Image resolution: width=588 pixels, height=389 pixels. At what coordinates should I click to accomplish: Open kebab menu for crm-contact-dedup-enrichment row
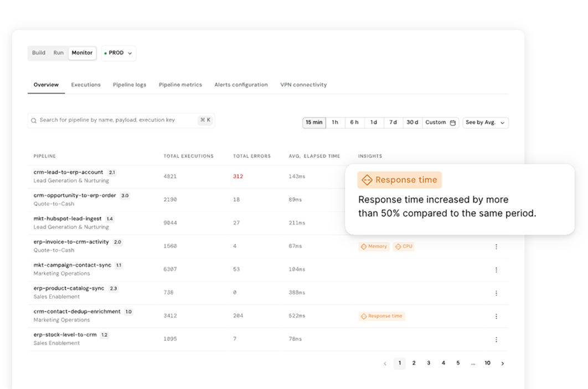[496, 316]
